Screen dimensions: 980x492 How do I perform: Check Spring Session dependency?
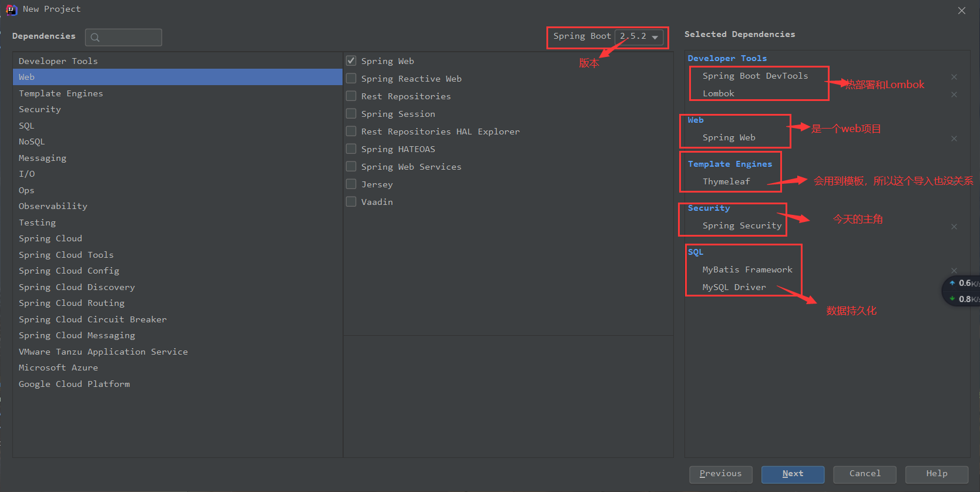(x=351, y=114)
